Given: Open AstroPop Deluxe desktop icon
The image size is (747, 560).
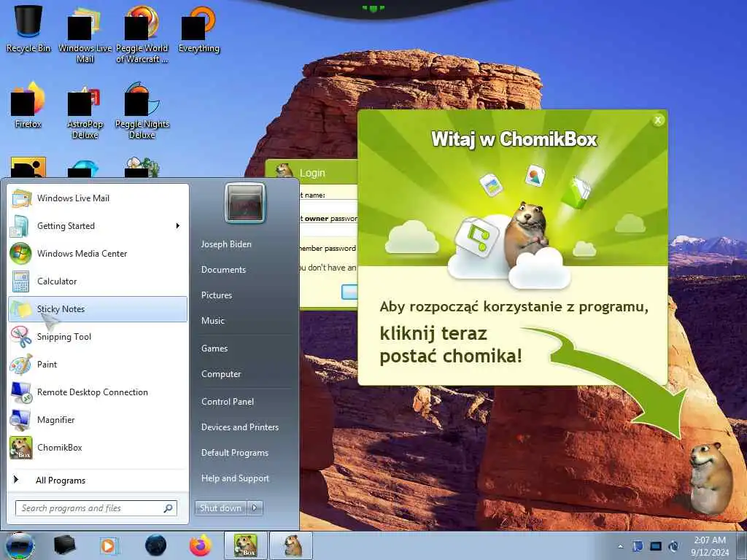Looking at the screenshot, I should point(85,112).
